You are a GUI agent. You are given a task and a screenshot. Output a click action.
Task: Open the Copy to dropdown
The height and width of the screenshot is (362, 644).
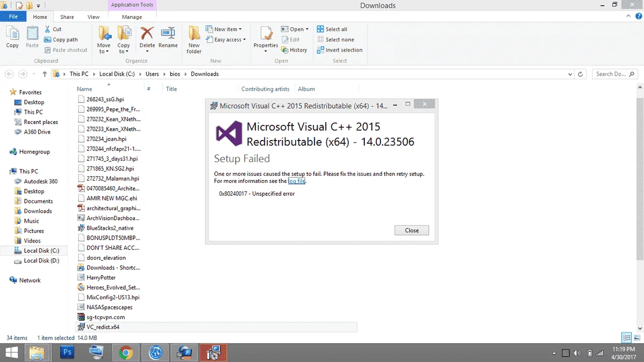pyautogui.click(x=124, y=48)
